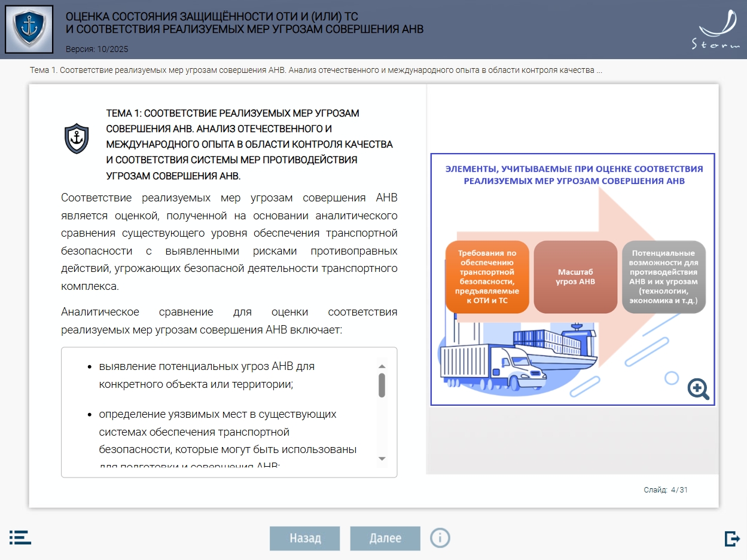
Task: Click the scrollbar thumb in list box
Action: (382, 385)
